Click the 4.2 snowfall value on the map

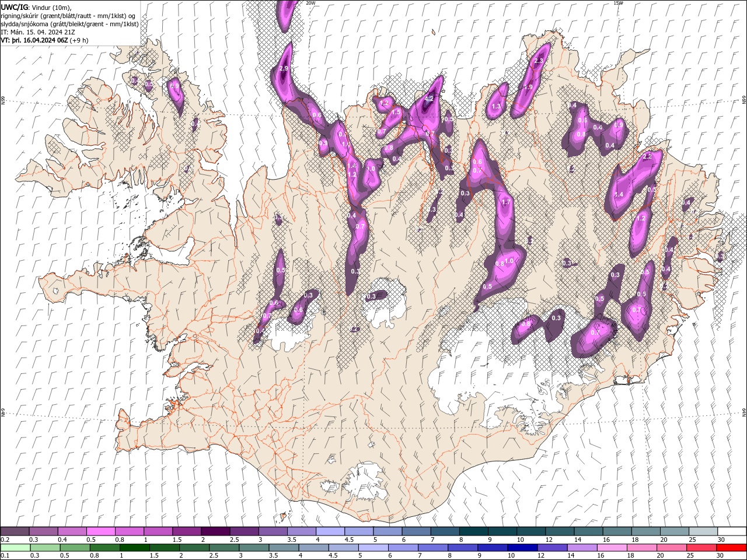tap(429, 99)
